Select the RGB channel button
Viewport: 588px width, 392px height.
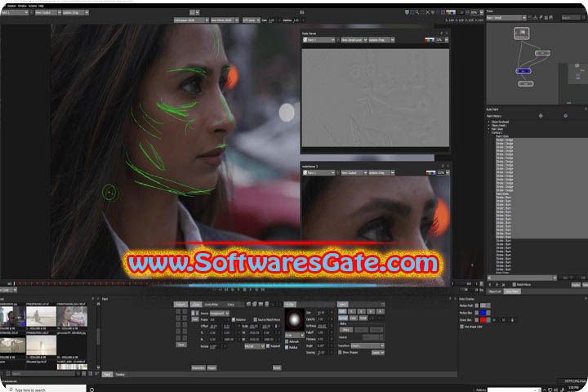(342, 311)
